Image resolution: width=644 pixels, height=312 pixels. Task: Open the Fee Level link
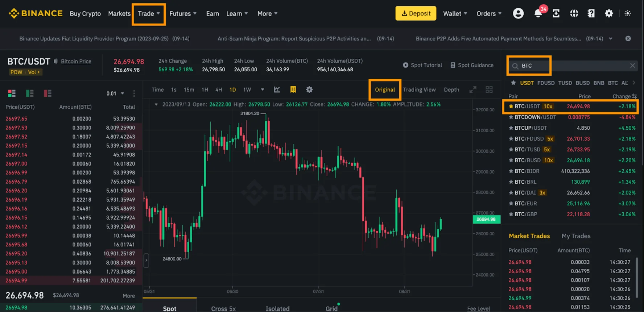(478, 308)
